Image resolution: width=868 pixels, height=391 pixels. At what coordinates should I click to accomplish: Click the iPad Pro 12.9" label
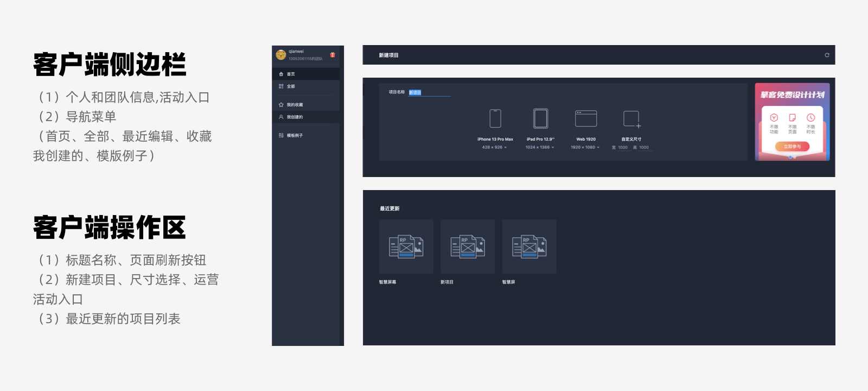(540, 140)
